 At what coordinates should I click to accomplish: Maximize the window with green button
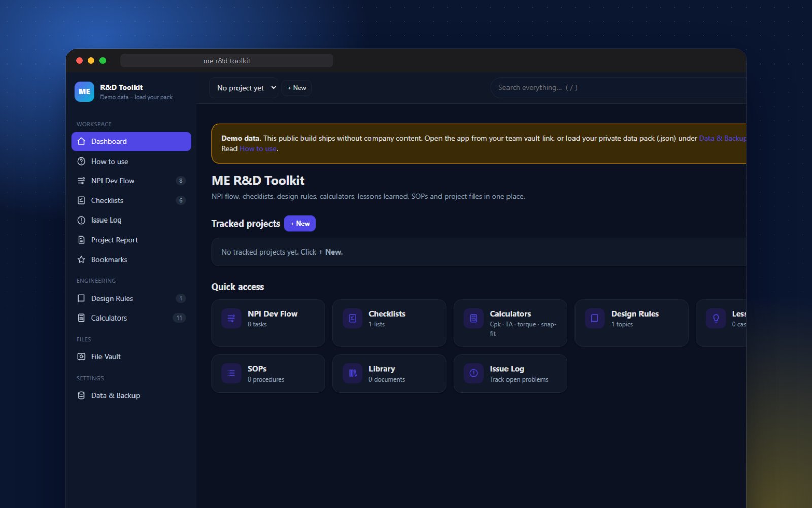click(x=103, y=61)
